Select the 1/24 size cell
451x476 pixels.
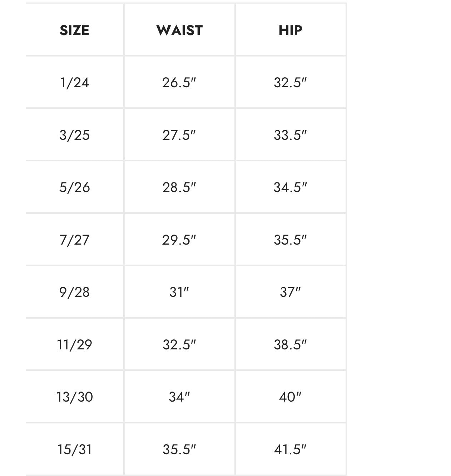tap(74, 83)
